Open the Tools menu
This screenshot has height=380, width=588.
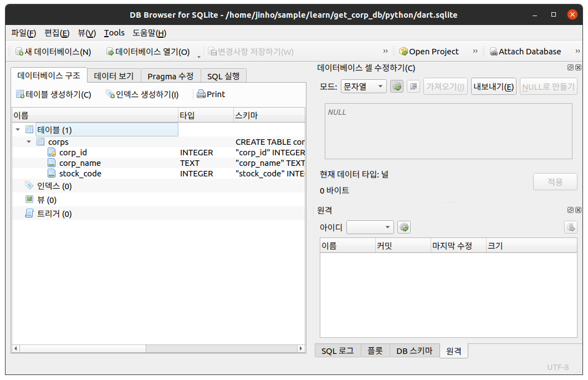point(114,33)
